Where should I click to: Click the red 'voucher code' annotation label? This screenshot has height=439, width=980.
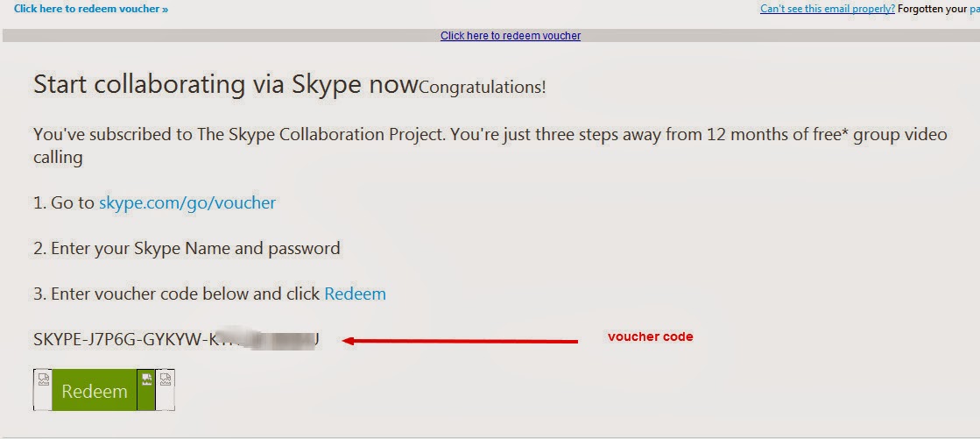[x=651, y=336]
